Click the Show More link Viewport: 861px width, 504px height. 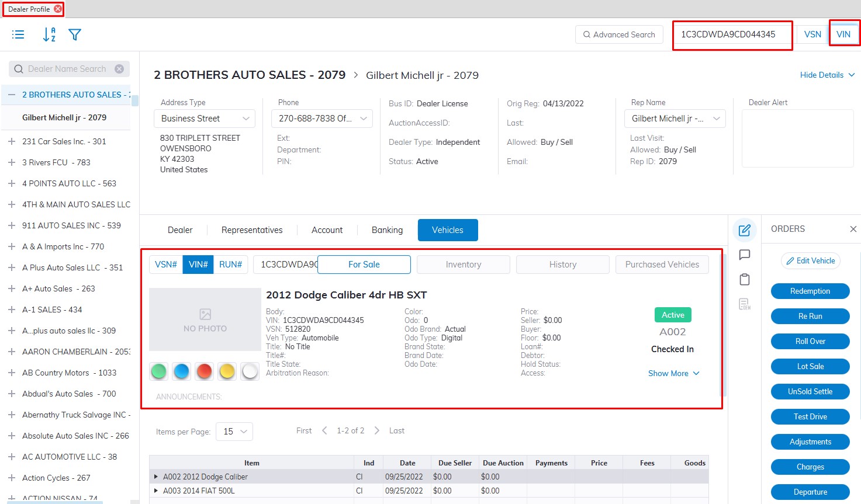(x=673, y=373)
